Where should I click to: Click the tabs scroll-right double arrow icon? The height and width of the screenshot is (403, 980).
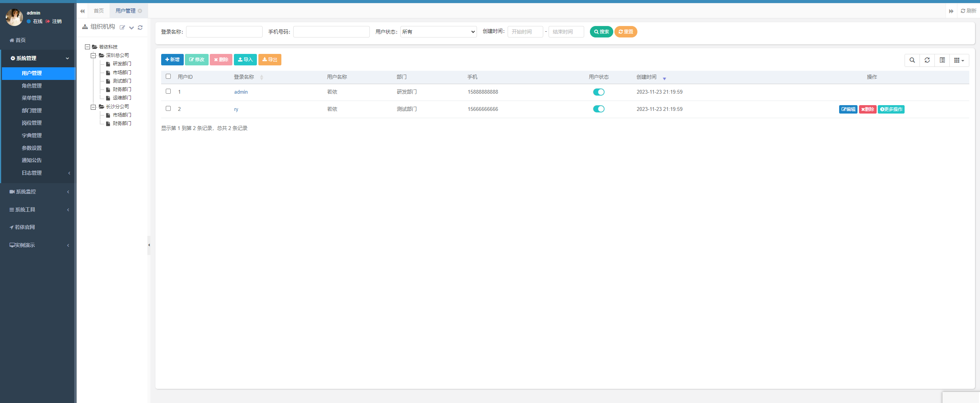[951, 11]
